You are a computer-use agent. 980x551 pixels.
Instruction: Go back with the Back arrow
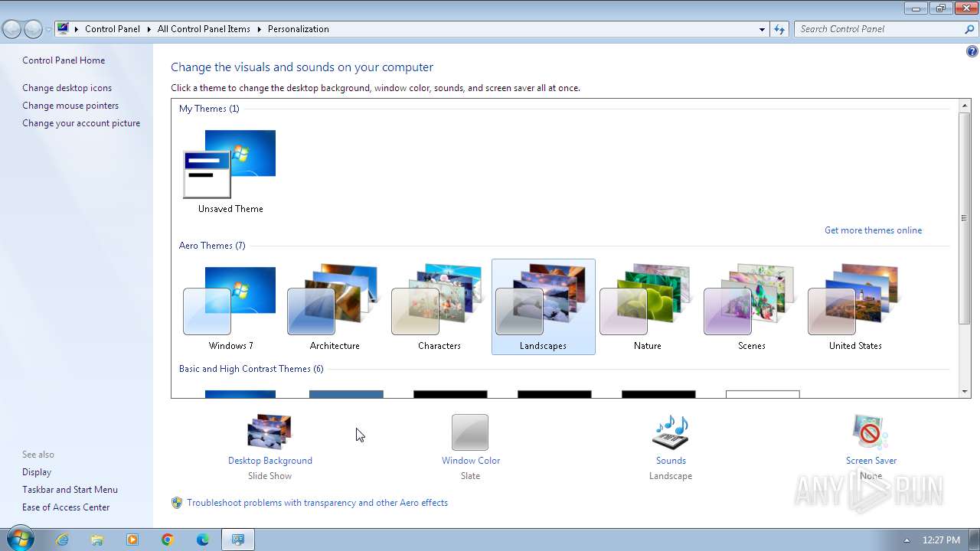tap(11, 29)
